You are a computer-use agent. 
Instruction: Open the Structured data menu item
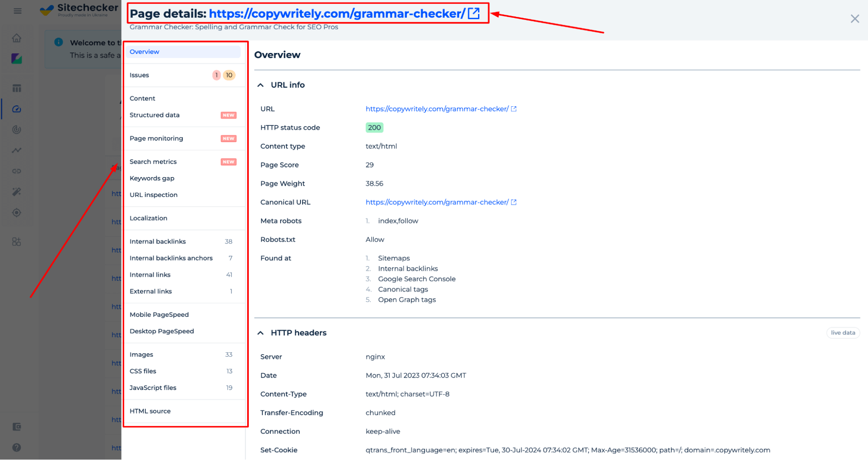(183, 115)
